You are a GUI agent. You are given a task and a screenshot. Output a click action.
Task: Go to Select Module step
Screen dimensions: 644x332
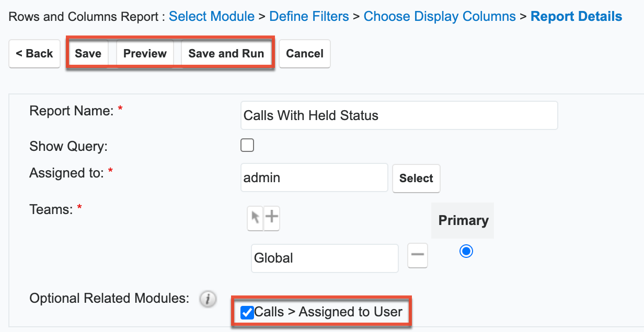212,17
